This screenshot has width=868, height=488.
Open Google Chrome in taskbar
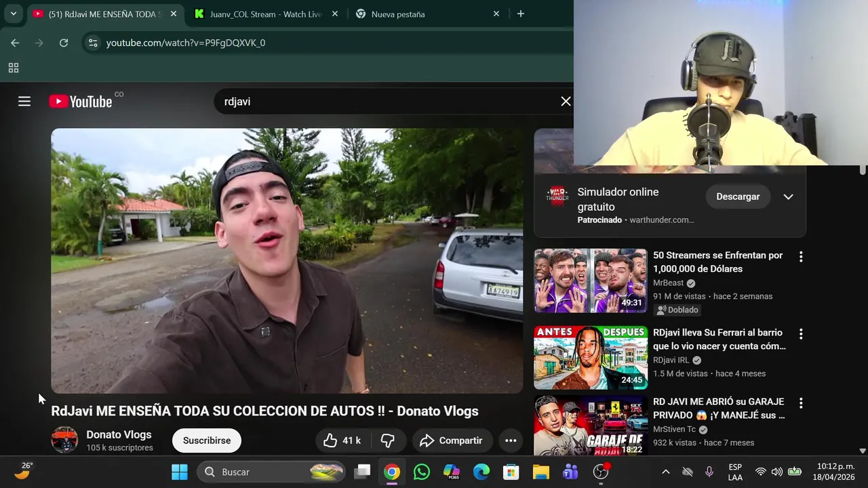392,472
